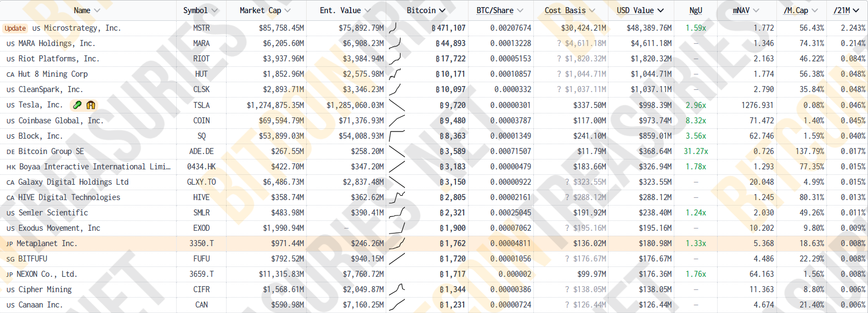Screen dimensions: 868x313
Task: Open the sparkline chart for Semler Scientific
Action: pyautogui.click(x=396, y=213)
